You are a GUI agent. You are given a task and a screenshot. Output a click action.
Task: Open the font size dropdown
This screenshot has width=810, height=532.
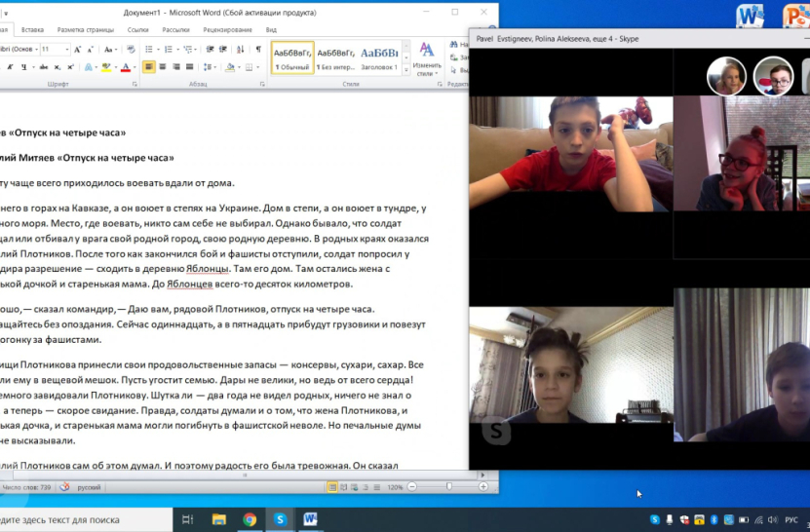point(67,50)
